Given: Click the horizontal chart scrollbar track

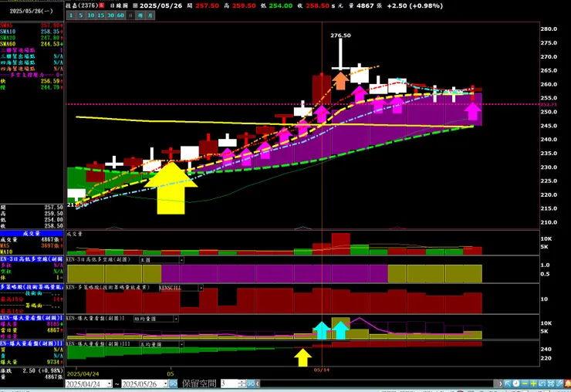Looking at the screenshot, I should (x=378, y=384).
